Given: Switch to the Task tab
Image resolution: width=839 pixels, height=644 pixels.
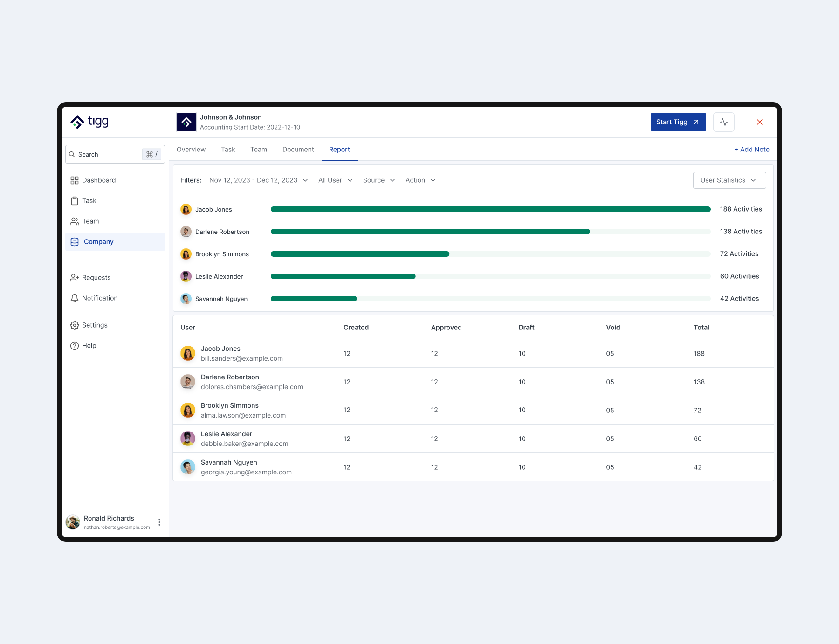Looking at the screenshot, I should point(228,150).
